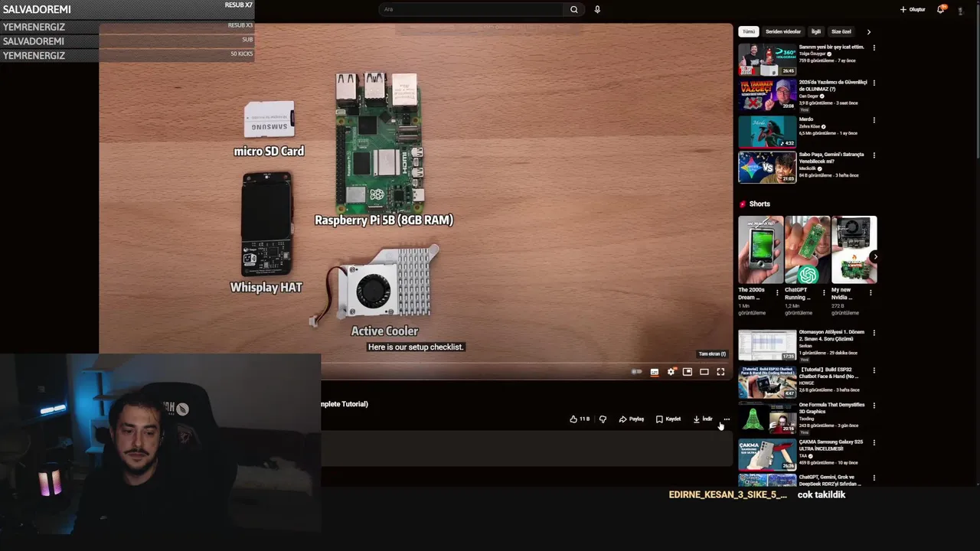Open options for ÇAKMA Samsung video

click(x=874, y=443)
